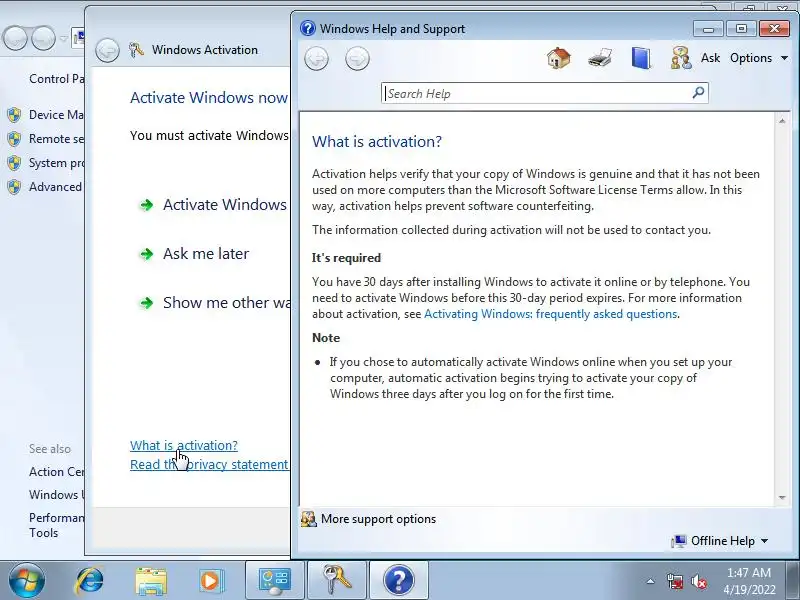The height and width of the screenshot is (600, 800).
Task: Click shield icon beside Advanced settings
Action: [x=14, y=187]
